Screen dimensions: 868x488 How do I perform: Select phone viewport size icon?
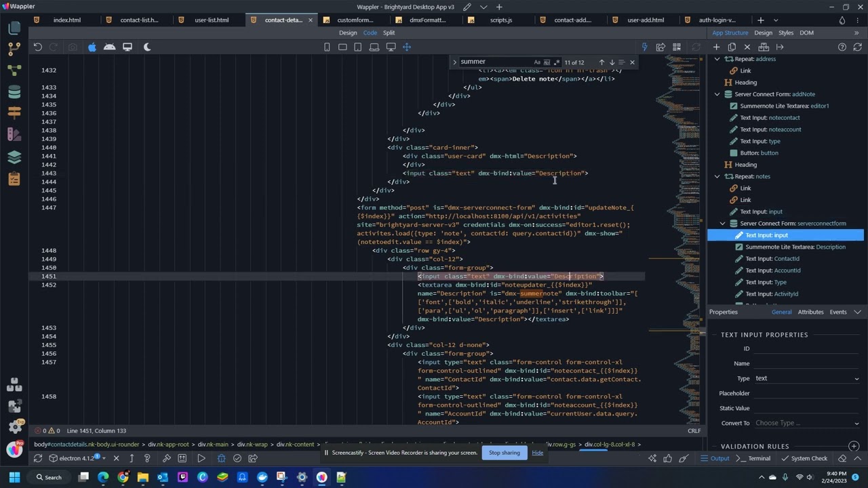coord(327,47)
